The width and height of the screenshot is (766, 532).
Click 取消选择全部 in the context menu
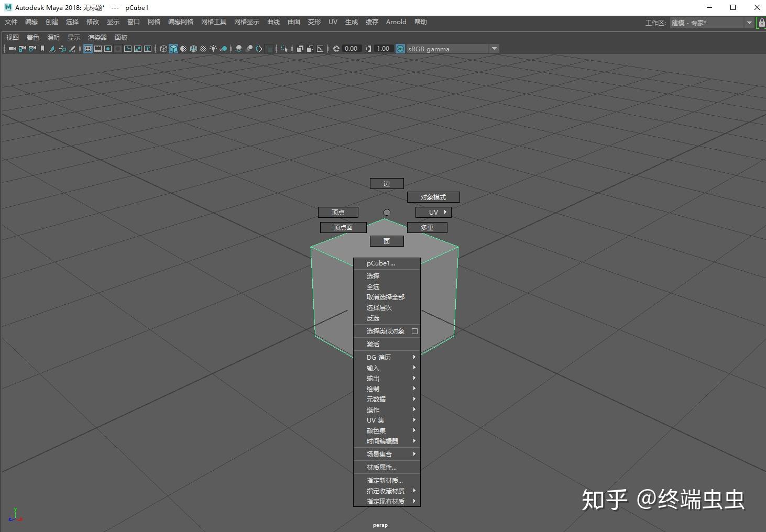[x=386, y=297]
